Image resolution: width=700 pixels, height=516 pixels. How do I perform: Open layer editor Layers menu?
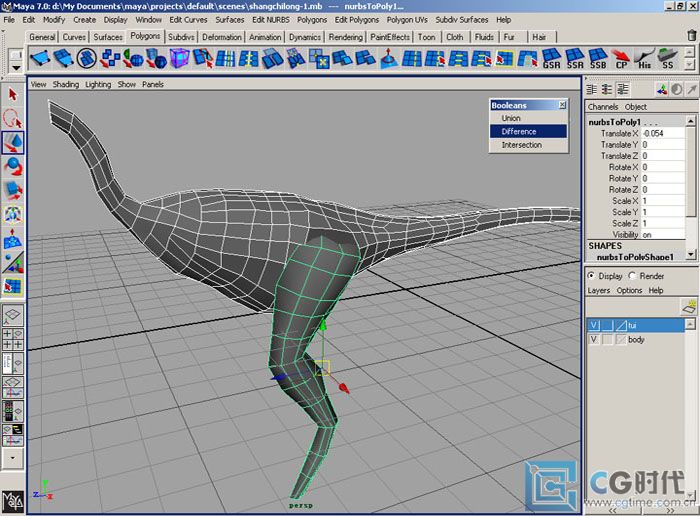[x=599, y=290]
